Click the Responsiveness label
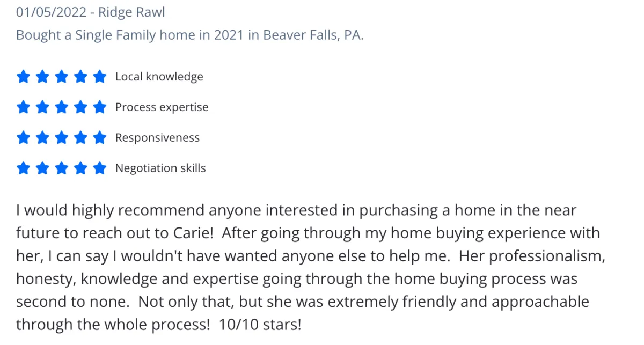644x345 pixels. click(x=157, y=138)
